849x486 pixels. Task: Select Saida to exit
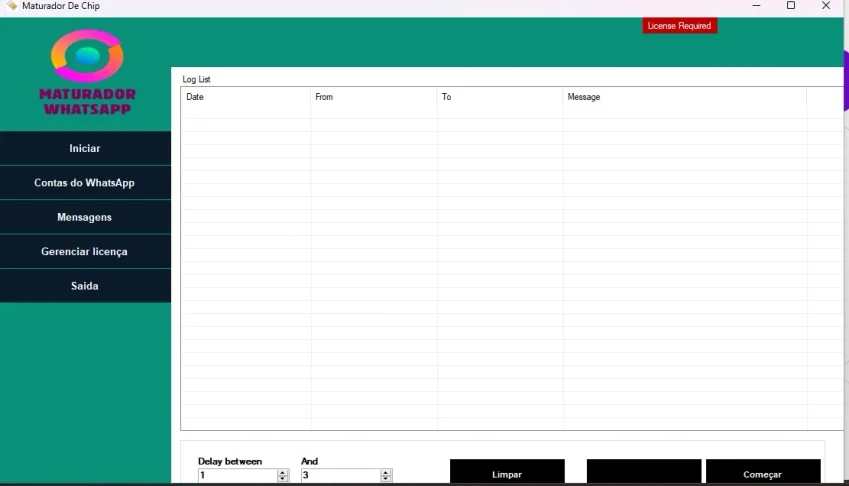(x=85, y=286)
